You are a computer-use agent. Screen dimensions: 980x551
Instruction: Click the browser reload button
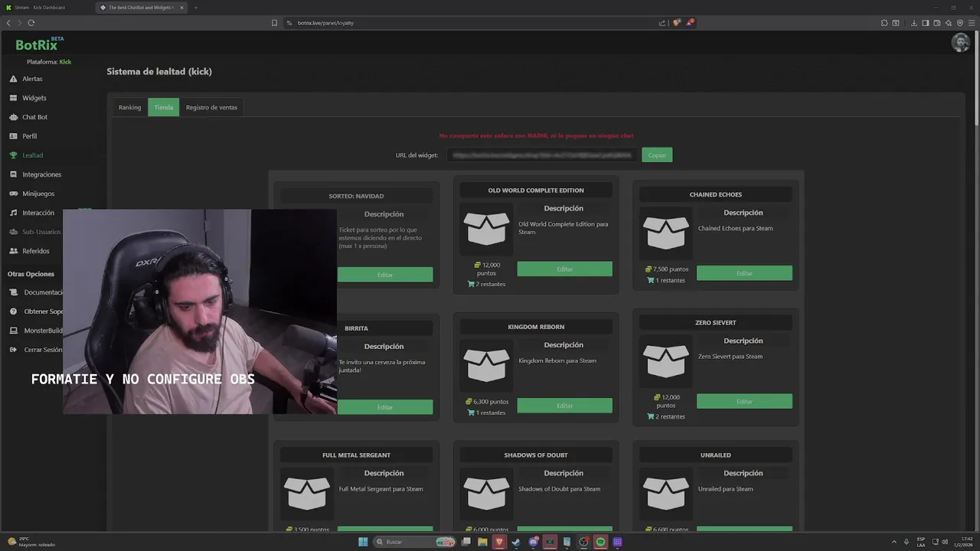pos(31,23)
